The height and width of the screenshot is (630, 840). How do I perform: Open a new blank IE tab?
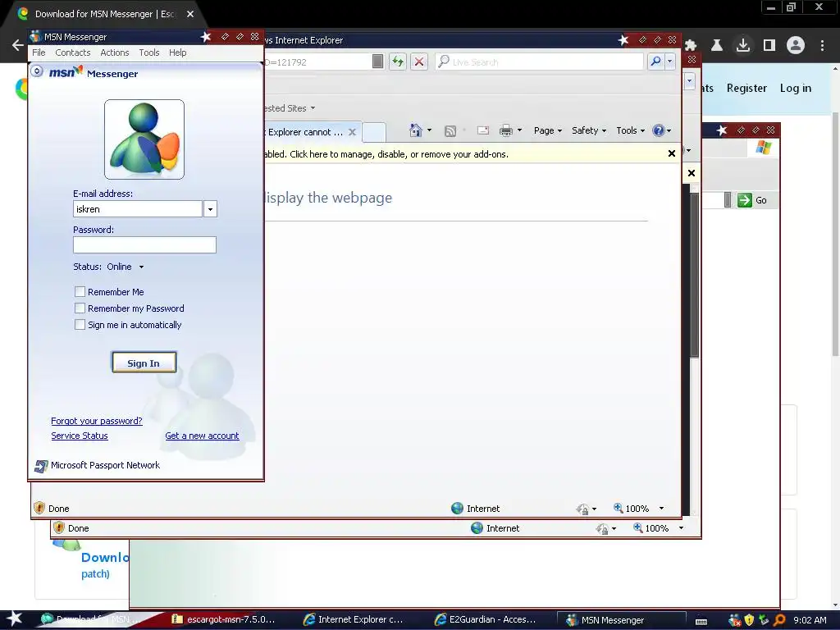(374, 132)
